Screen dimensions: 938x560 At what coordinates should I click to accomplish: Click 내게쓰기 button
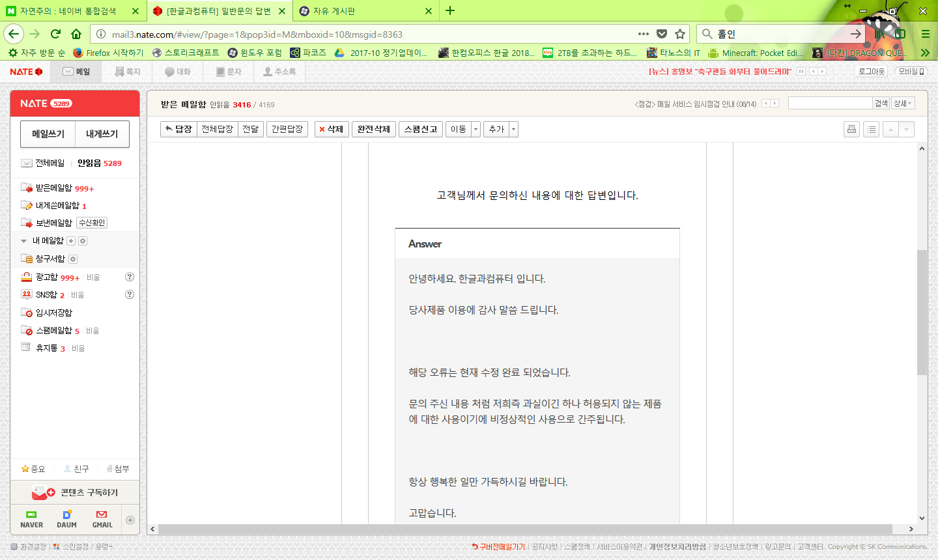pos(102,133)
